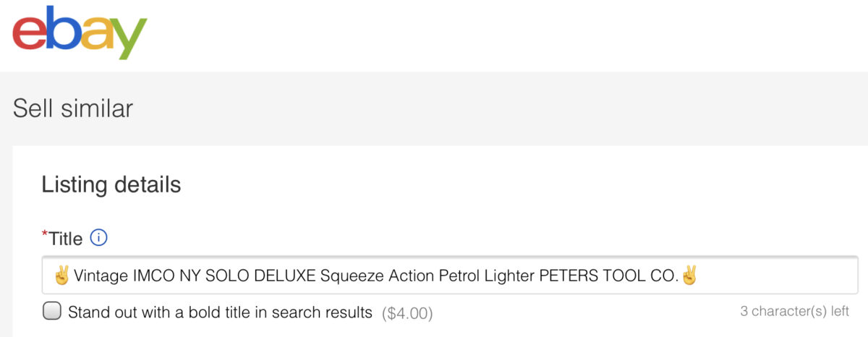Click the empty right end of the title field
The width and height of the screenshot is (868, 337).
click(781, 276)
